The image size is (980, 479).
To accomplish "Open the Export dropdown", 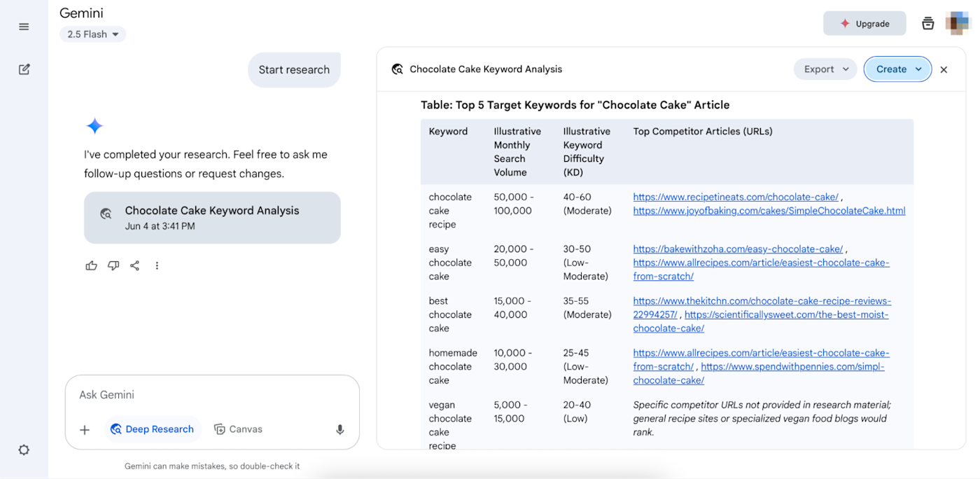I will (825, 69).
